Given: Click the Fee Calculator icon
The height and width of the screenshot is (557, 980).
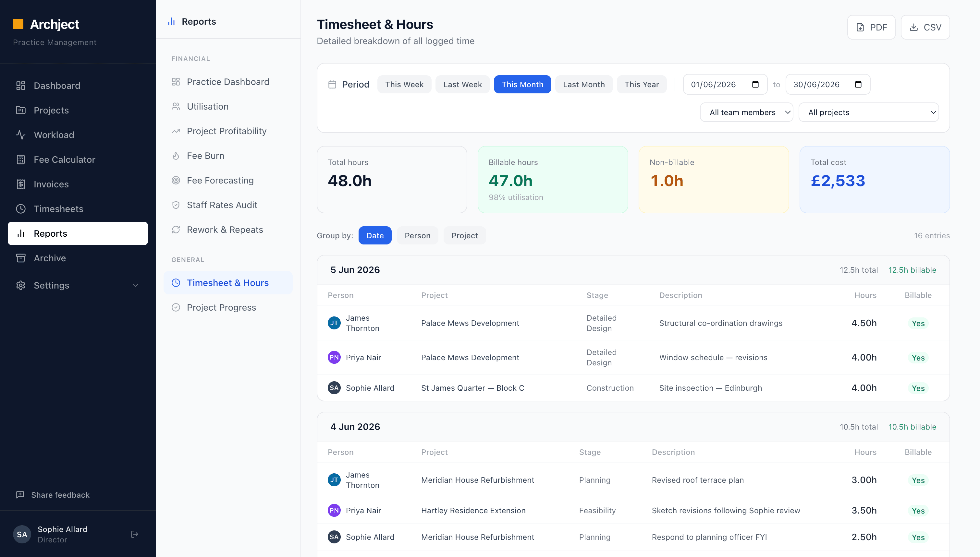Looking at the screenshot, I should tap(21, 160).
